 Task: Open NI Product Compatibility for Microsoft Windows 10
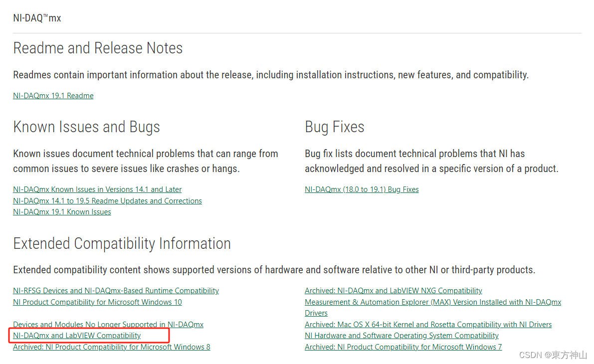coord(97,302)
